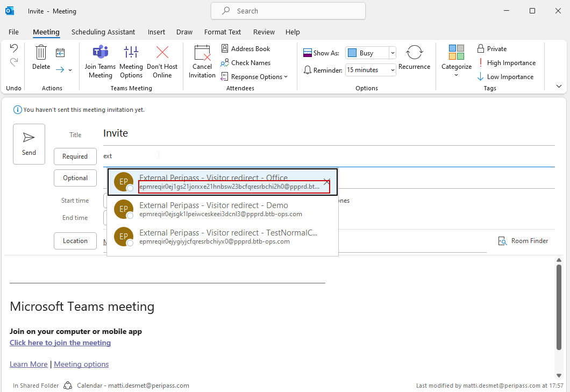Click the shared folder calendar icon

[x=67, y=385]
